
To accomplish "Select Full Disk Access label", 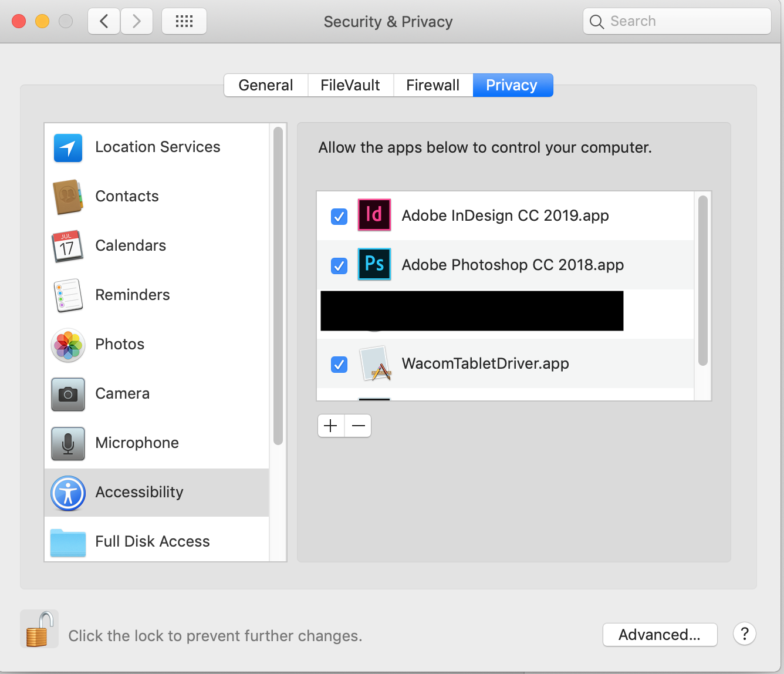I will [x=153, y=541].
